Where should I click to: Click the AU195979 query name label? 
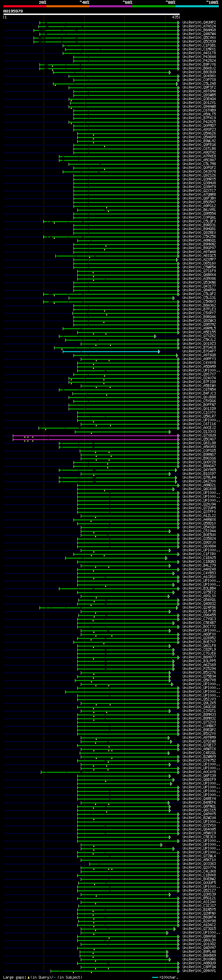pos(13,11)
